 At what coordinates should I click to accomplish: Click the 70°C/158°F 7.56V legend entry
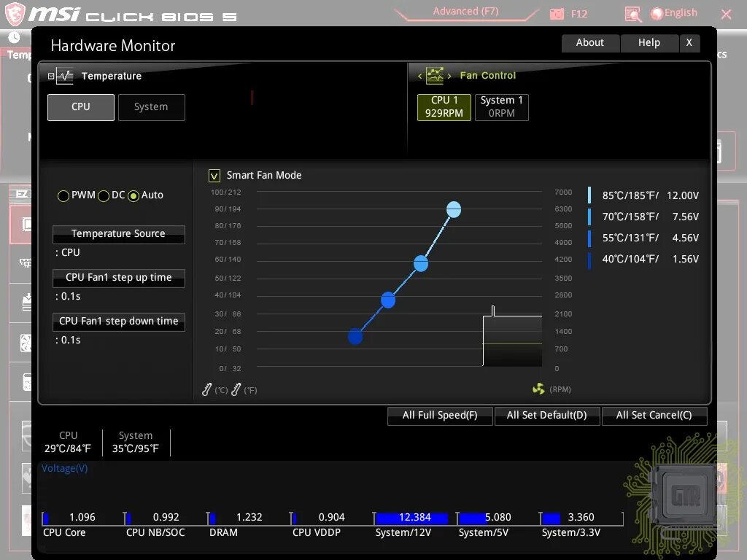[x=644, y=217]
